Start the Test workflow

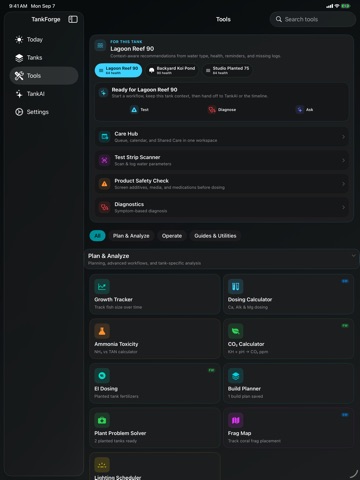[139, 110]
